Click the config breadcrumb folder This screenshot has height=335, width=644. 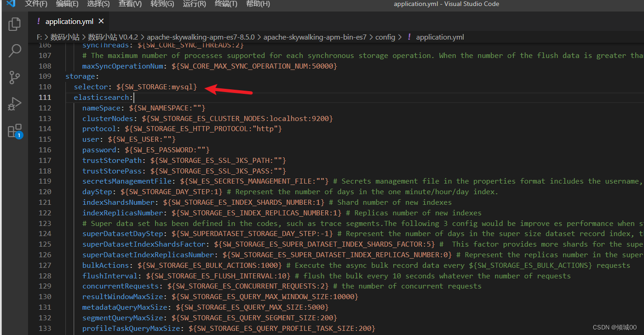coord(385,37)
